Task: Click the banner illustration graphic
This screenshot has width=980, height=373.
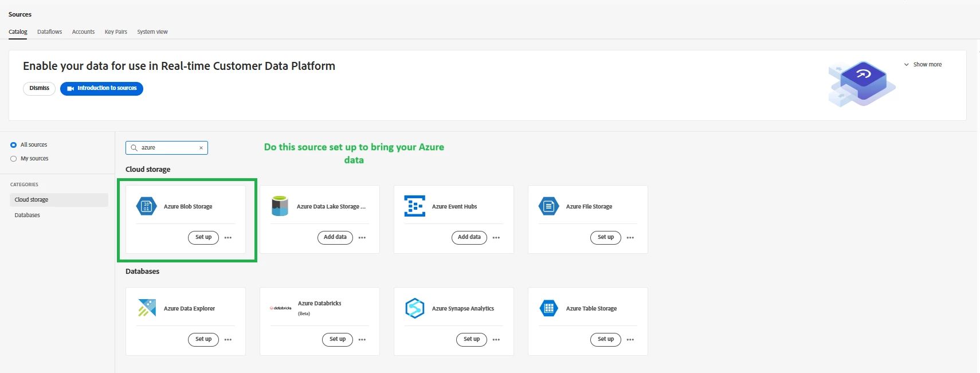Action: tap(862, 84)
